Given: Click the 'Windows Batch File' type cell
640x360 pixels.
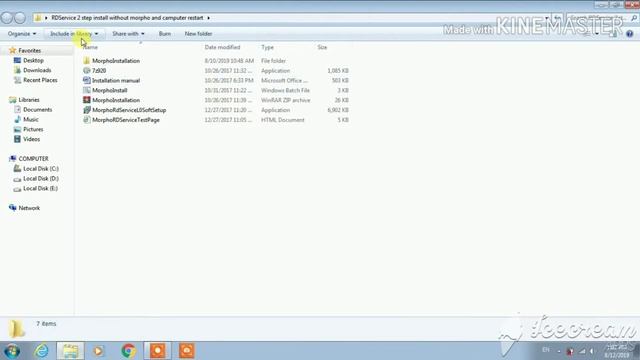Looking at the screenshot, I should coord(285,90).
